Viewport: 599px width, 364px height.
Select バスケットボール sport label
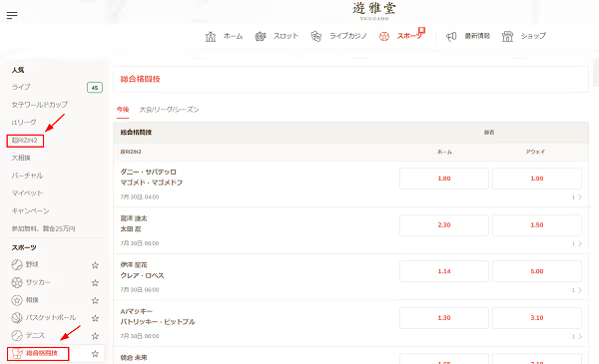point(51,318)
